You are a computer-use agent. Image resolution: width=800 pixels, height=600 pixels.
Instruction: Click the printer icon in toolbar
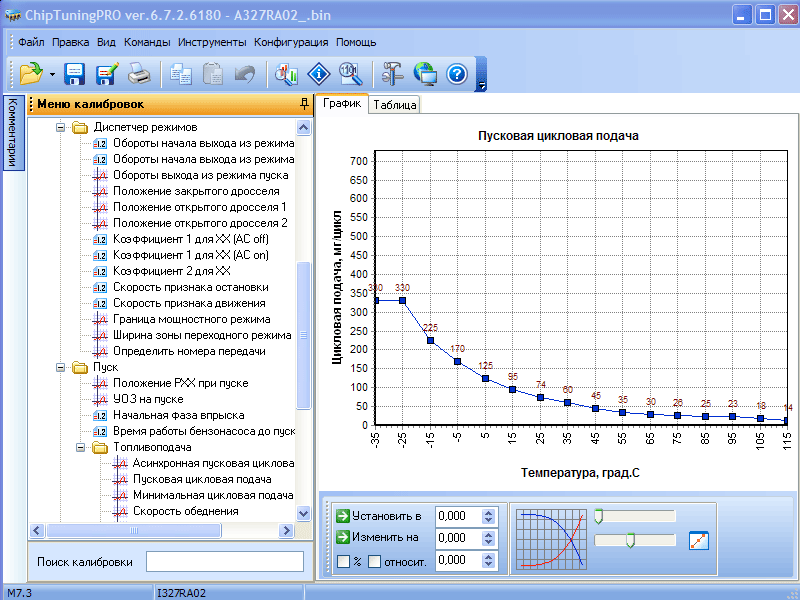pyautogui.click(x=138, y=73)
